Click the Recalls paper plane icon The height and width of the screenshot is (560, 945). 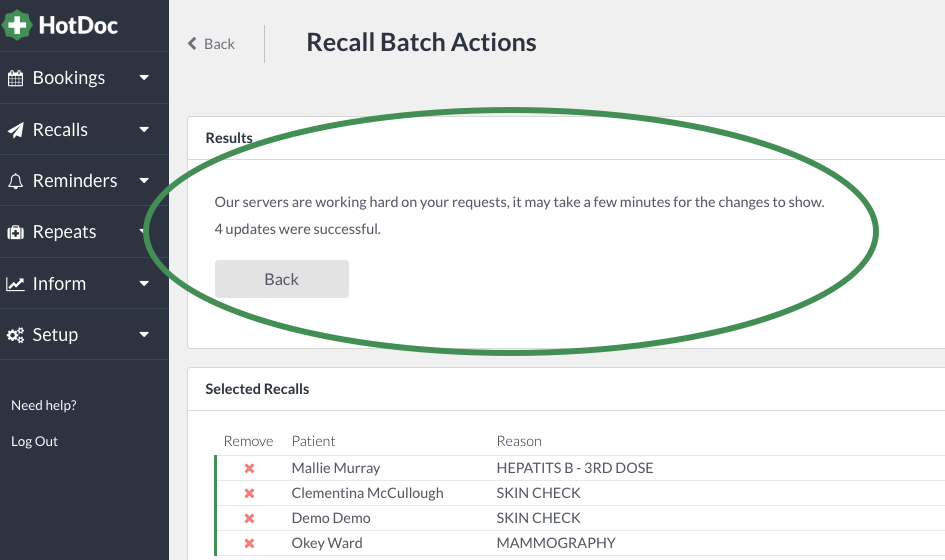[16, 130]
